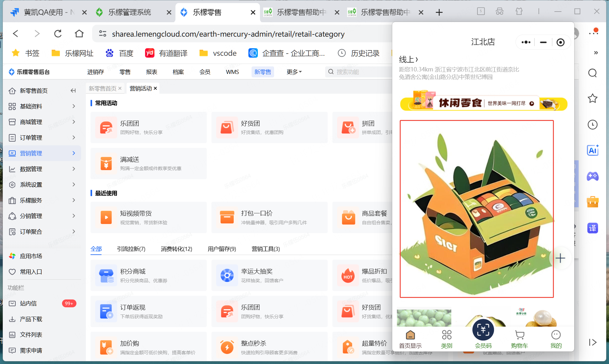Switch to the 引流拉新(7) tab

[131, 249]
